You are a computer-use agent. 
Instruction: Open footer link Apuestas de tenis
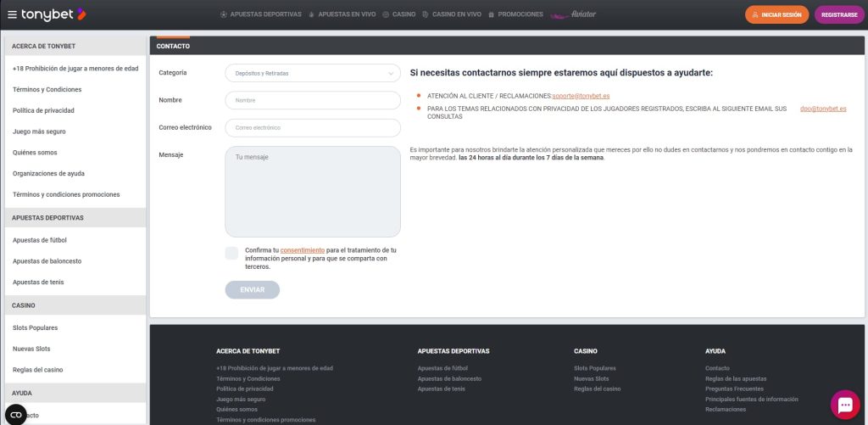tap(441, 389)
